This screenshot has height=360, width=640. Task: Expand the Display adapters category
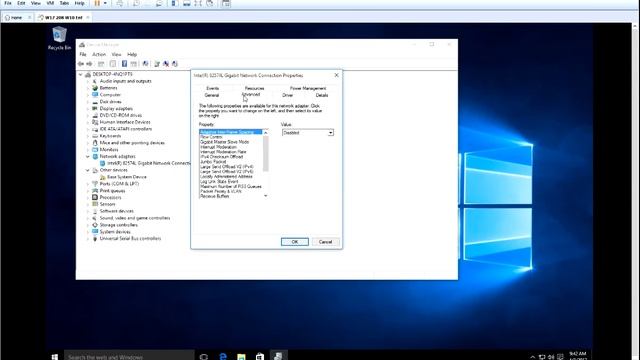[88, 109]
